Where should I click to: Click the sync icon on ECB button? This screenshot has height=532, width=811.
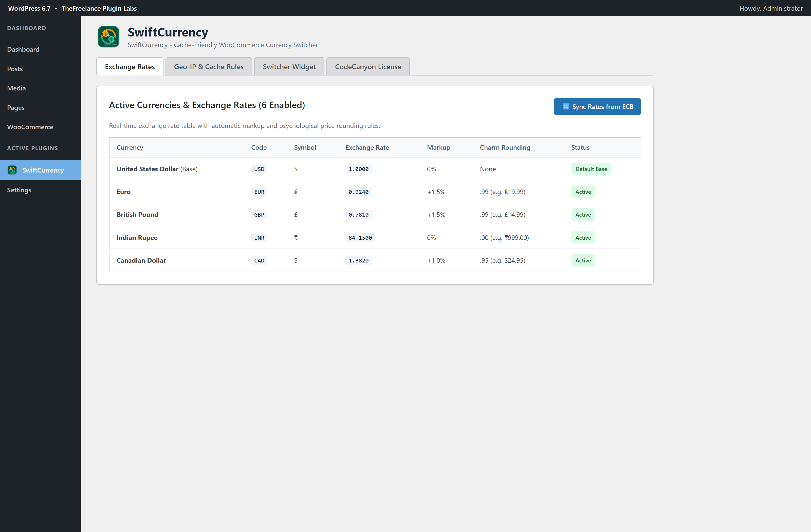coord(566,107)
